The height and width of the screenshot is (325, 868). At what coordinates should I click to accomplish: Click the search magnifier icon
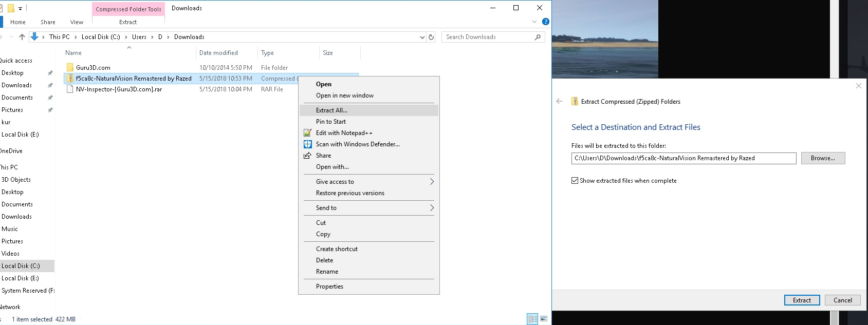pyautogui.click(x=538, y=37)
